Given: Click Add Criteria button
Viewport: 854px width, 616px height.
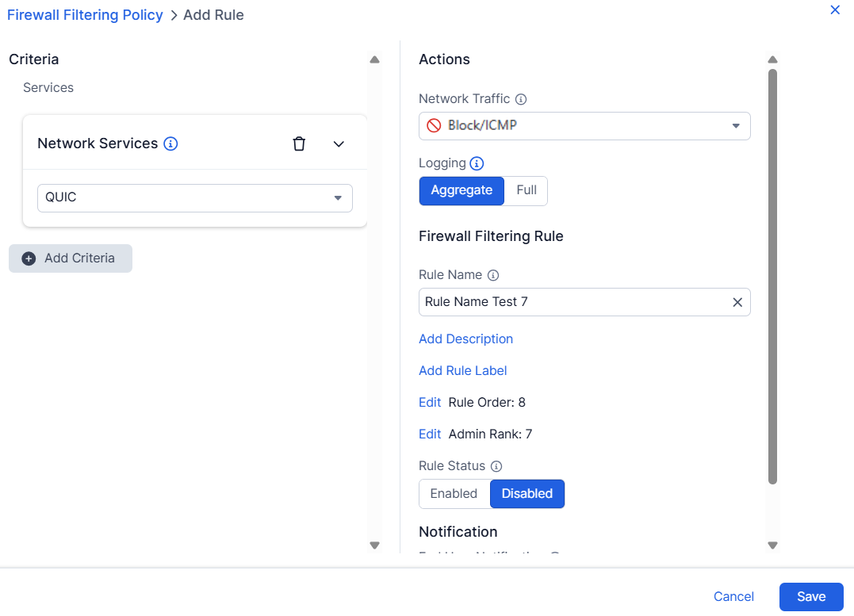Looking at the screenshot, I should (x=71, y=258).
